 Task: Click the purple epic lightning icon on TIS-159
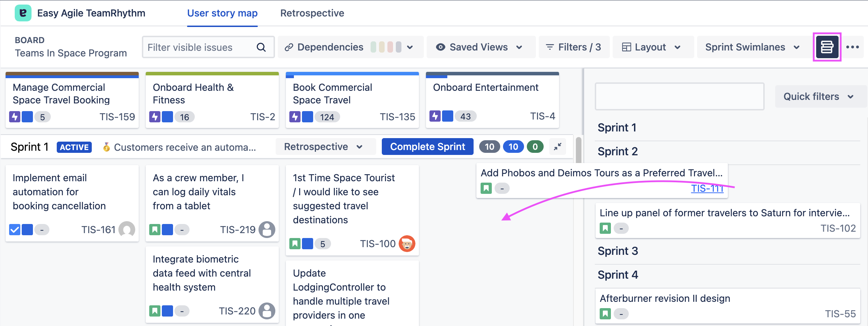tap(15, 117)
